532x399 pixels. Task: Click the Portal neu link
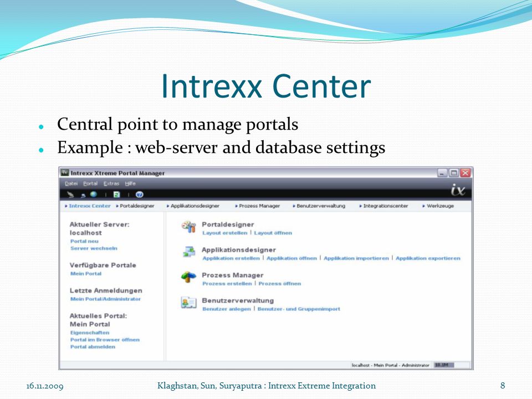coord(84,241)
